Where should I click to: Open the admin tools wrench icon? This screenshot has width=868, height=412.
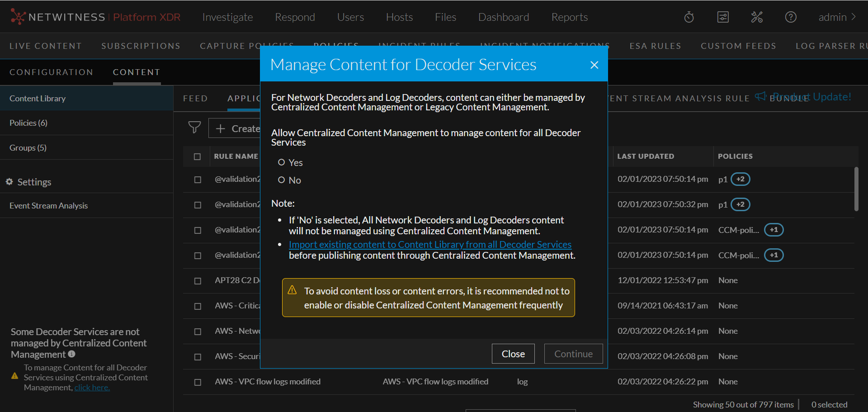757,17
